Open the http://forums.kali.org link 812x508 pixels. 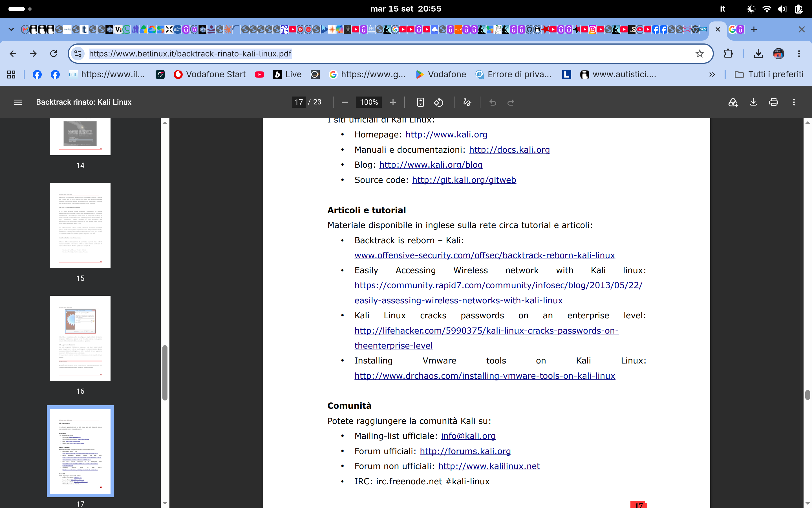pos(465,451)
